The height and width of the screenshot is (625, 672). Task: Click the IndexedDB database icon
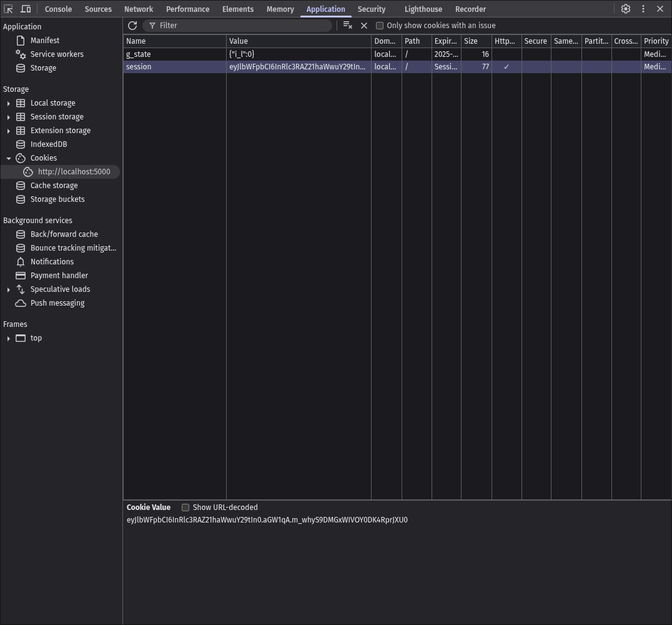(x=21, y=144)
